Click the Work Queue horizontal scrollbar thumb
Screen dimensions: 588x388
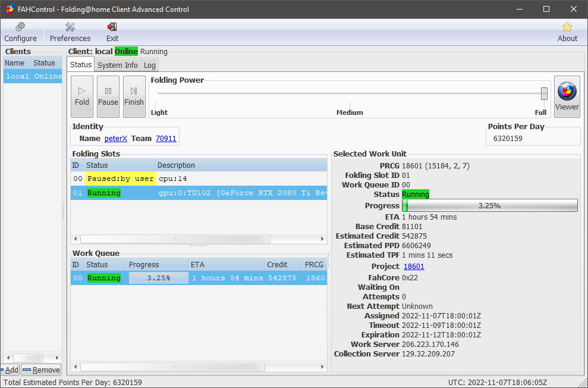tap(172, 367)
